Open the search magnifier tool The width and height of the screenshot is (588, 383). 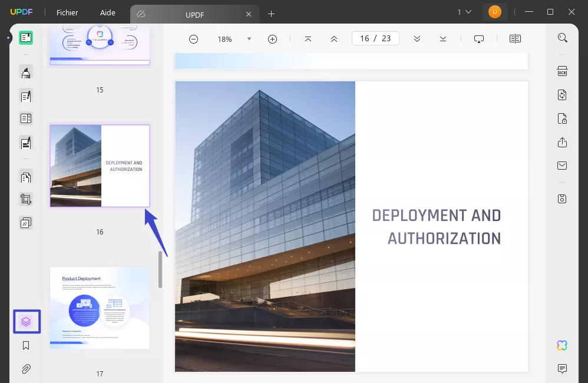pyautogui.click(x=562, y=38)
